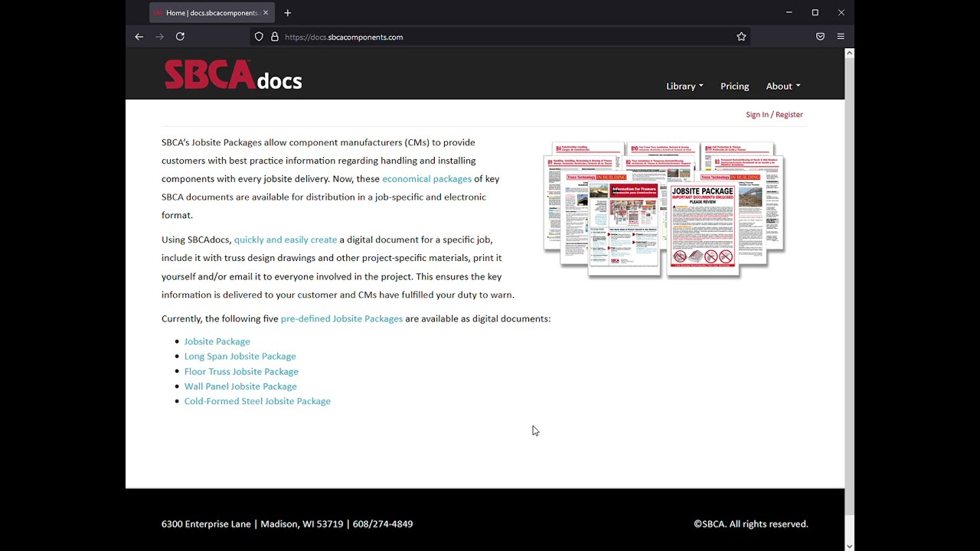This screenshot has height=551, width=980.
Task: Click the browser back arrow
Action: 139,37
